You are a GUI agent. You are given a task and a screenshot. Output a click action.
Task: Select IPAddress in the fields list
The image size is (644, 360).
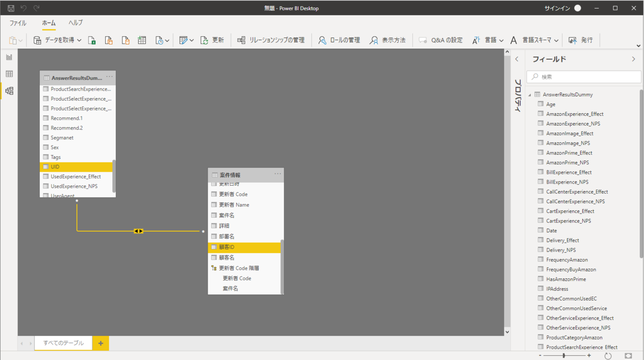[558, 289]
